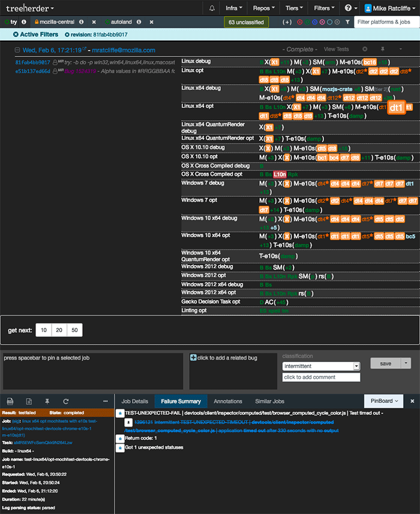Image resolution: width=420 pixels, height=514 pixels.
Task: Open the log viewer icon
Action: pos(10,401)
